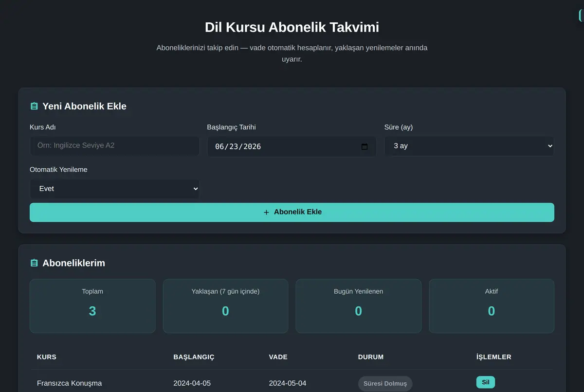Click the Otomatik Yenileme label
The width and height of the screenshot is (584, 392).
[58, 170]
